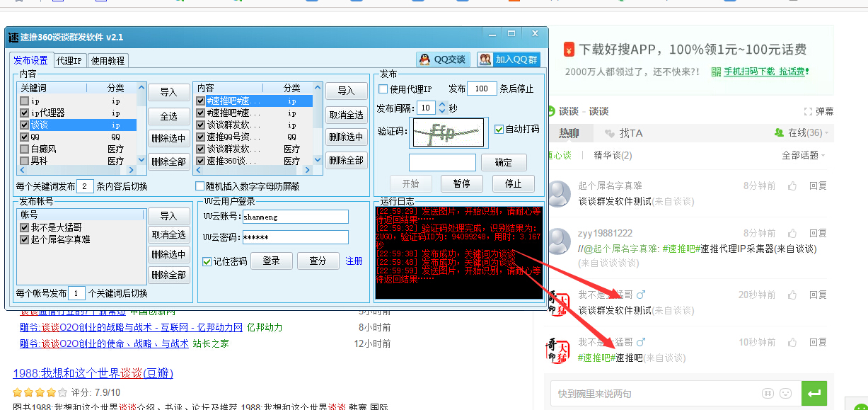Toggle the ip keyword checkbox

coord(25,101)
